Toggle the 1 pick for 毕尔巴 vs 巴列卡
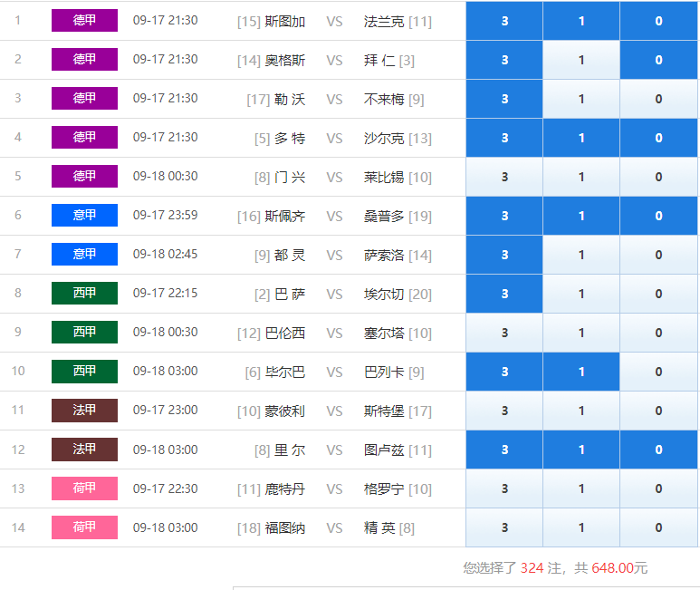The width and height of the screenshot is (700, 590). tap(581, 372)
